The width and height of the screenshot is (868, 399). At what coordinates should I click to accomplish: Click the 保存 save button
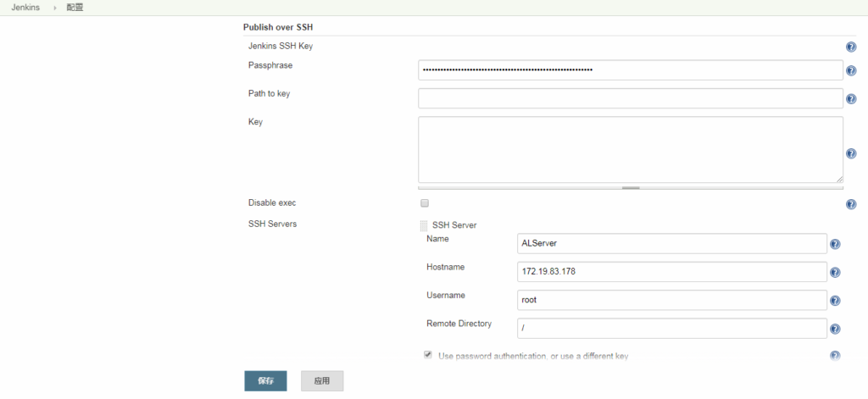(x=265, y=381)
